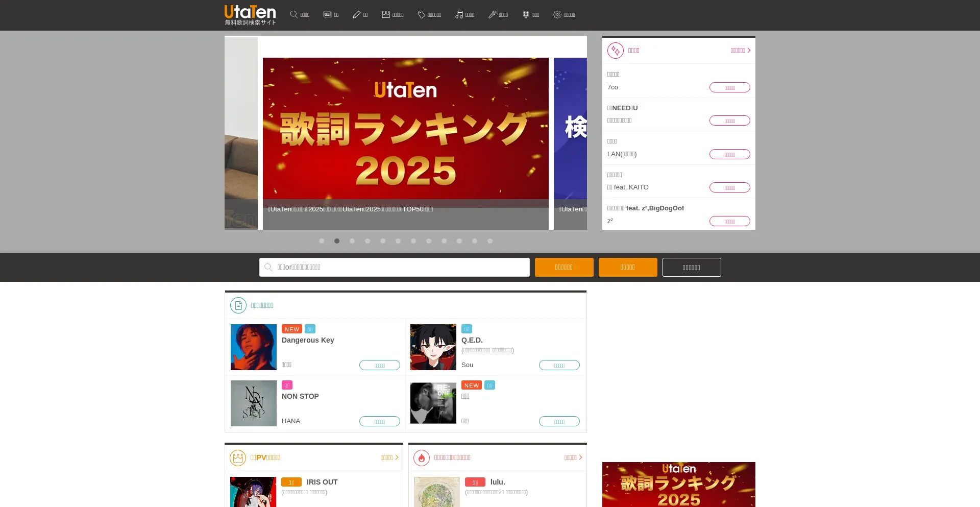Open the news item in the top navigation
Image resolution: width=980 pixels, height=507 pixels.
pyautogui.click(x=331, y=14)
